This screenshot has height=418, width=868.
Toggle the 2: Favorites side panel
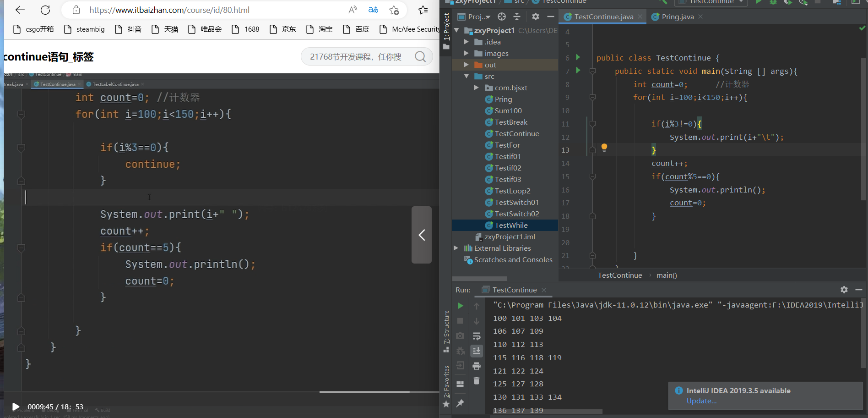[446, 386]
